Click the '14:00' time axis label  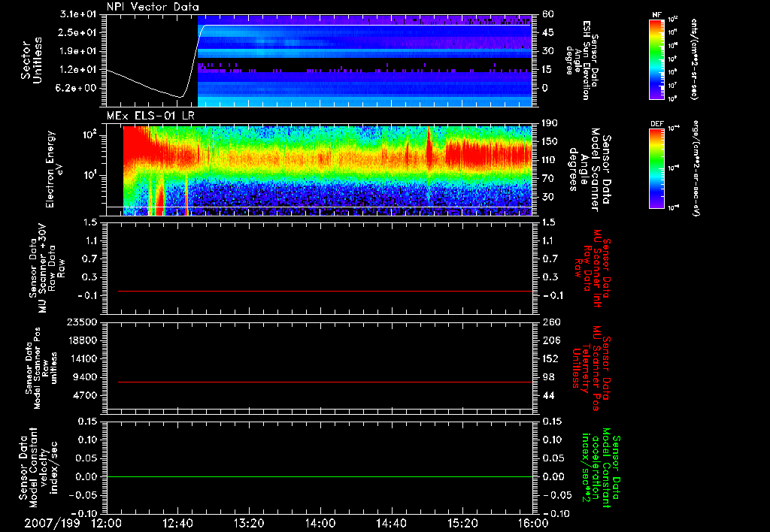tap(320, 523)
